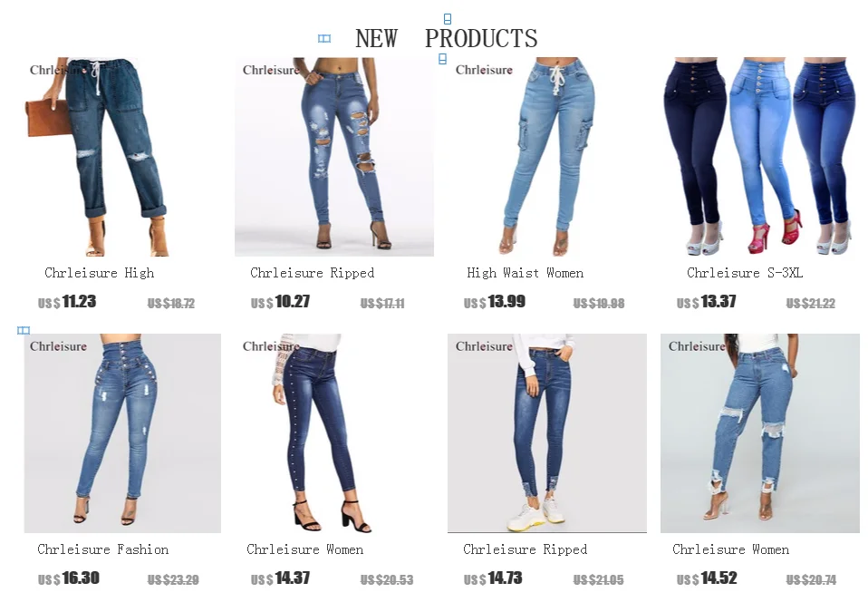Click the Chrleisure High product title
Viewport: 868px width, 612px height.
(100, 273)
